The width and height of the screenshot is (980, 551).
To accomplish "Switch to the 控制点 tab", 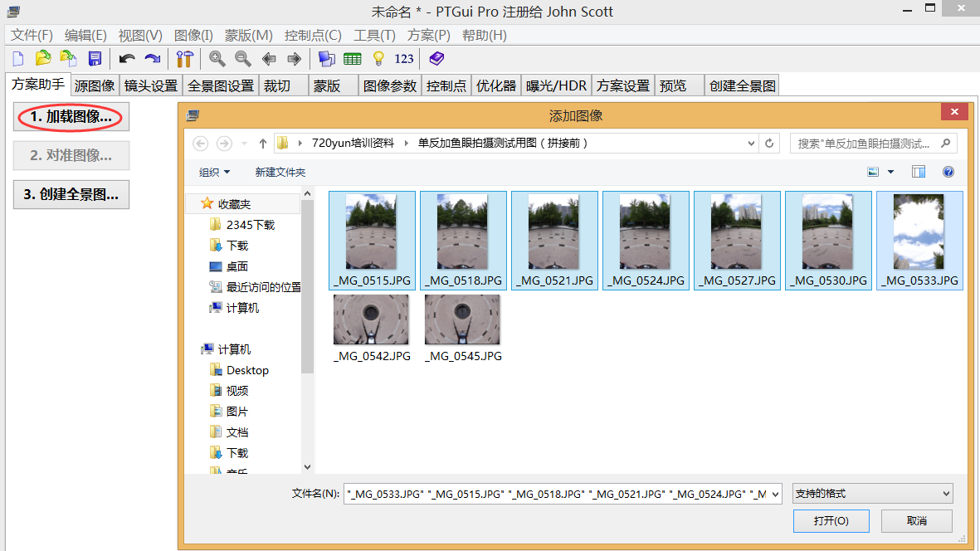I will (446, 85).
